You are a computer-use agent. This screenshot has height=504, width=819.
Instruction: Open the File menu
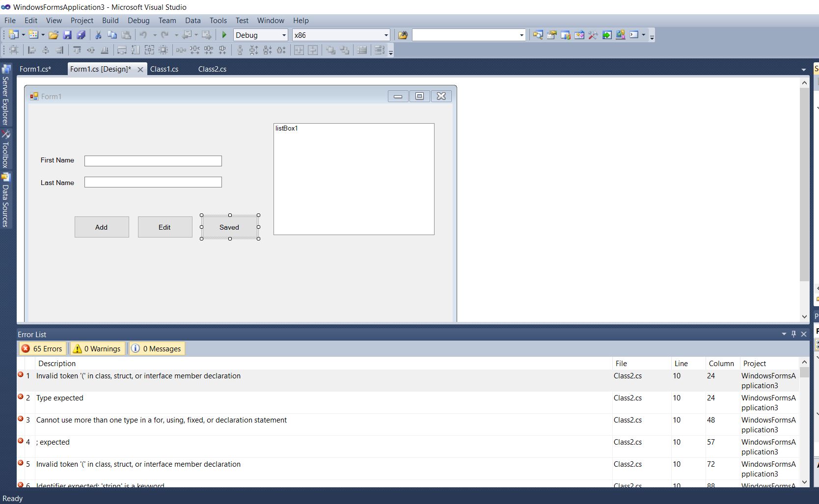[x=10, y=21]
